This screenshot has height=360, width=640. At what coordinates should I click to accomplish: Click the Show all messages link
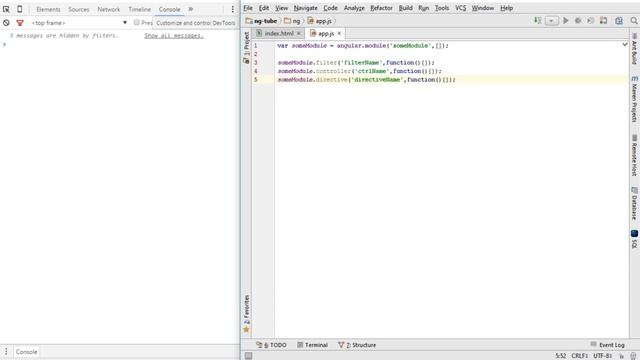click(x=174, y=36)
